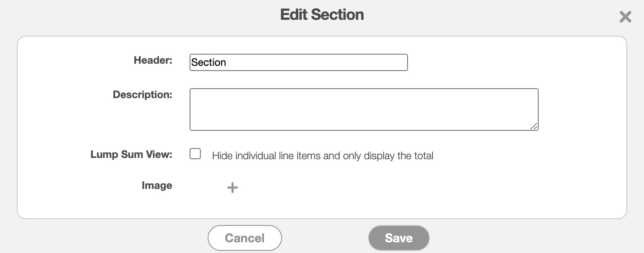644x253 pixels.
Task: Focus the Description text area
Action: 364,109
